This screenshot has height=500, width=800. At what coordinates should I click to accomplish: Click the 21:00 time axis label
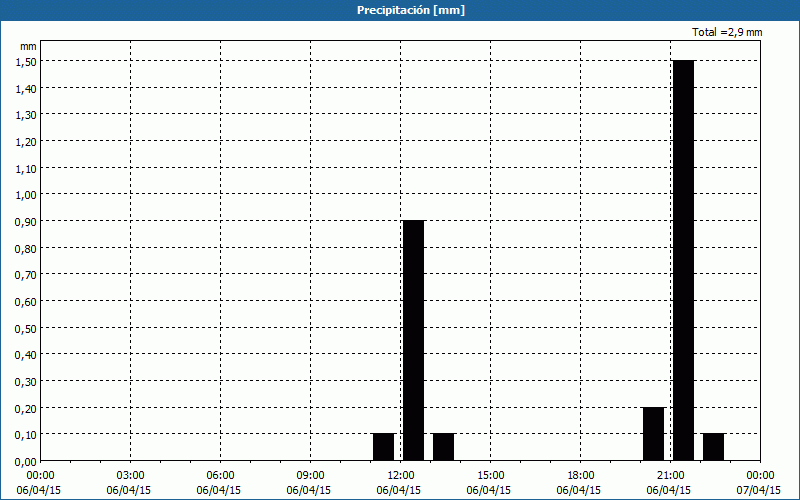(670, 476)
